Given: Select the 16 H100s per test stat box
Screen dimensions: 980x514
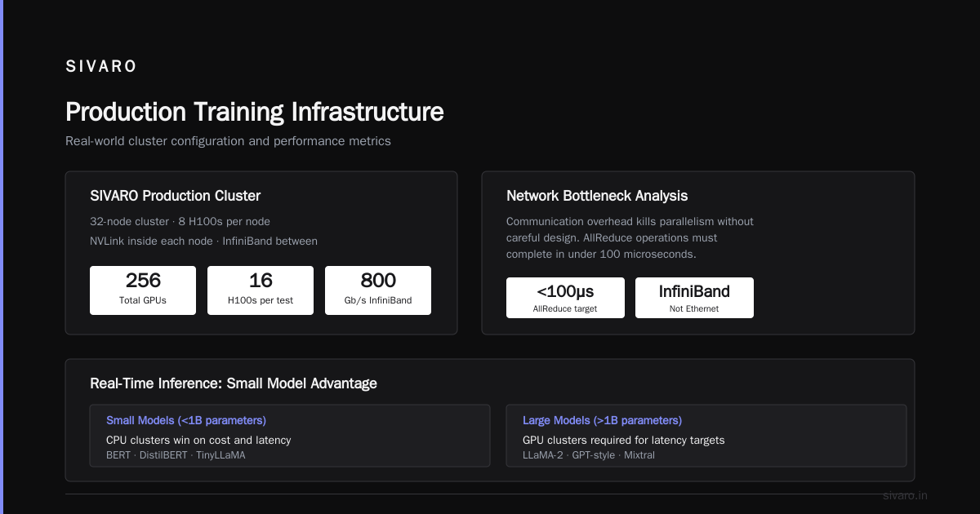Looking at the screenshot, I should tap(261, 290).
